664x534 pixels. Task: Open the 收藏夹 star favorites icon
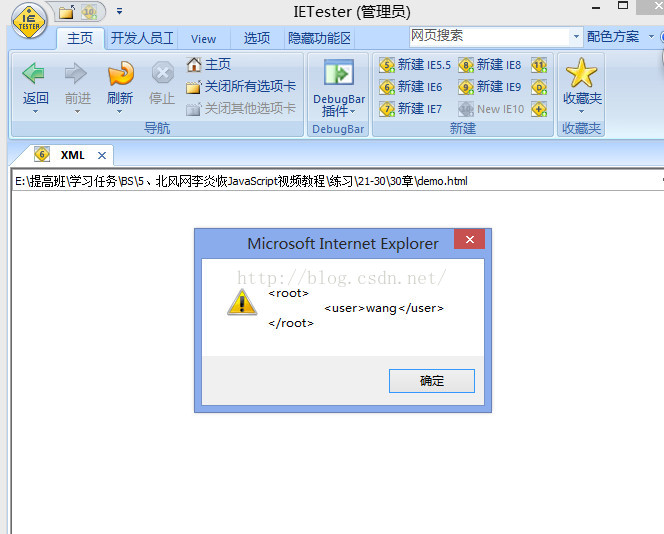click(581, 73)
